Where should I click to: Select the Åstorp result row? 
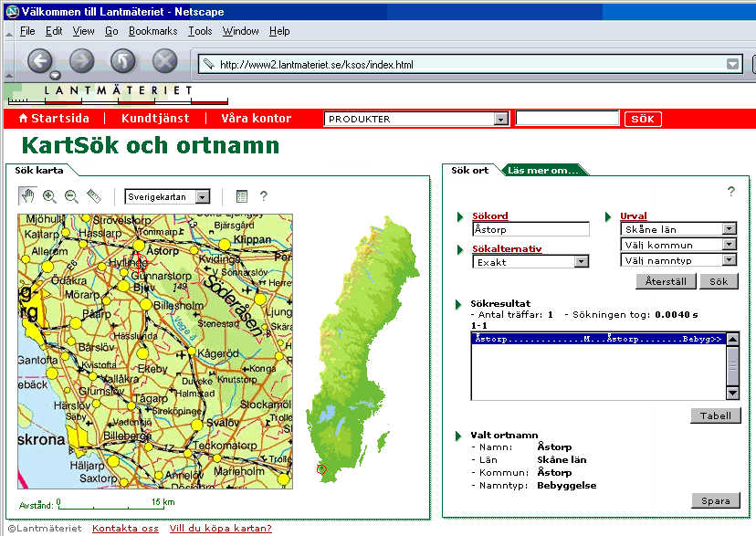point(598,339)
